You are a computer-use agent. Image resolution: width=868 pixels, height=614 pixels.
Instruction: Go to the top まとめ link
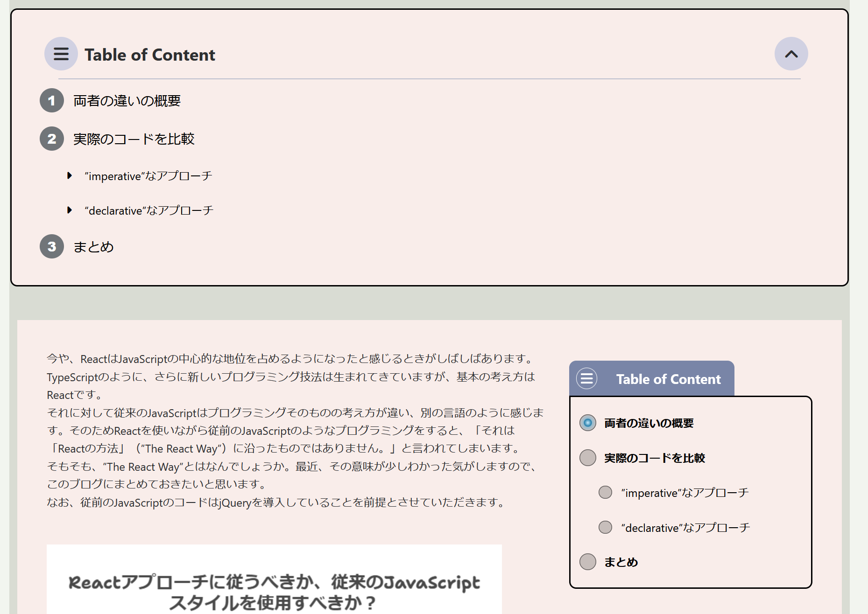click(93, 247)
